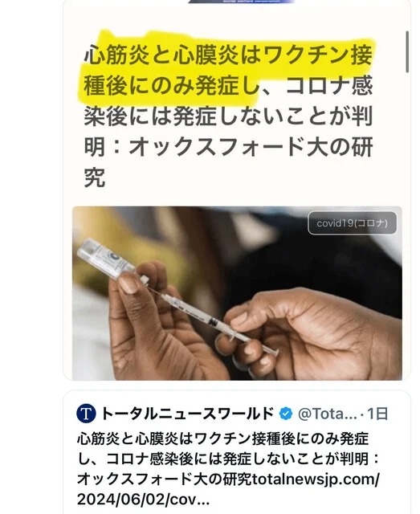The image size is (420, 514).
Task: Click the highlighted 種後にのみ発症し headline line
Action: click(x=172, y=85)
